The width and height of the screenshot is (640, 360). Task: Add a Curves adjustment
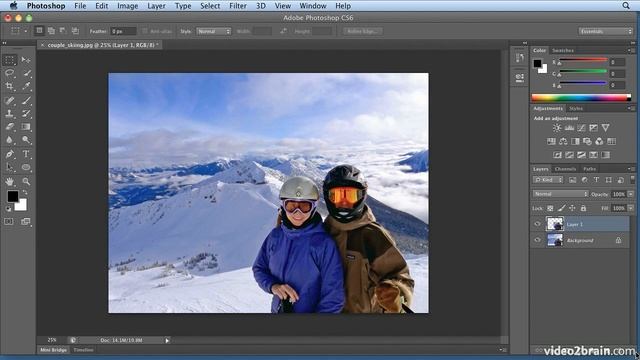(581, 128)
